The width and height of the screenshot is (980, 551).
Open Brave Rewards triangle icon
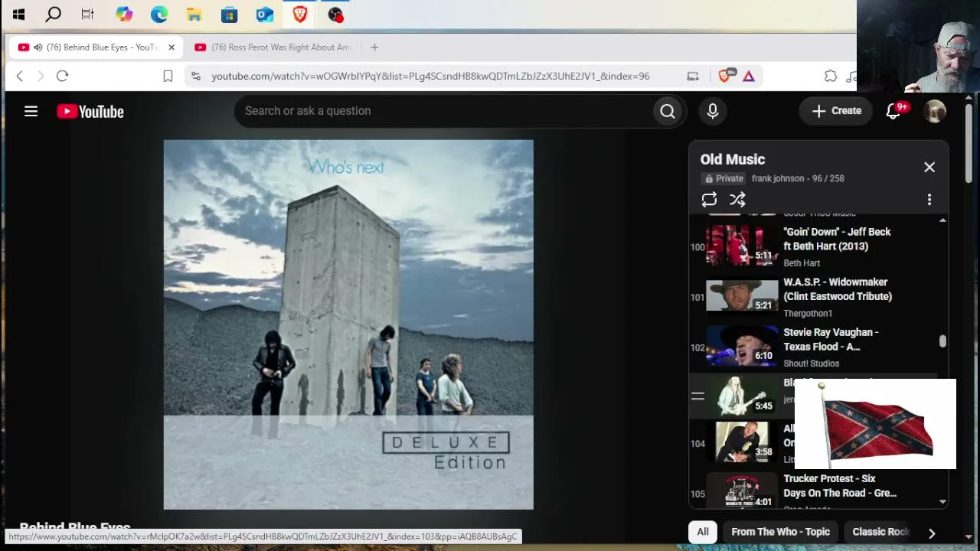point(749,76)
